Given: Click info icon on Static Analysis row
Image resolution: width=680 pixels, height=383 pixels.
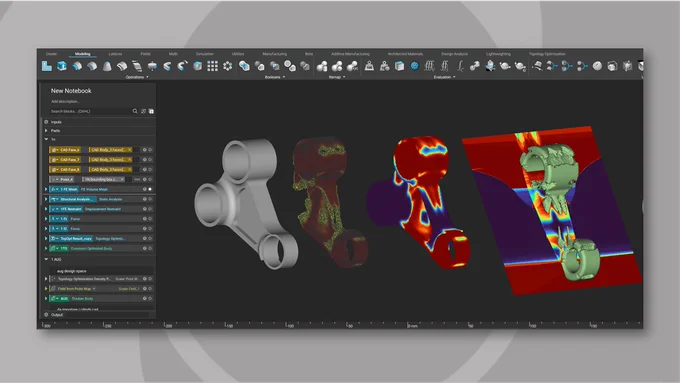Looking at the screenshot, I should click(x=145, y=199).
